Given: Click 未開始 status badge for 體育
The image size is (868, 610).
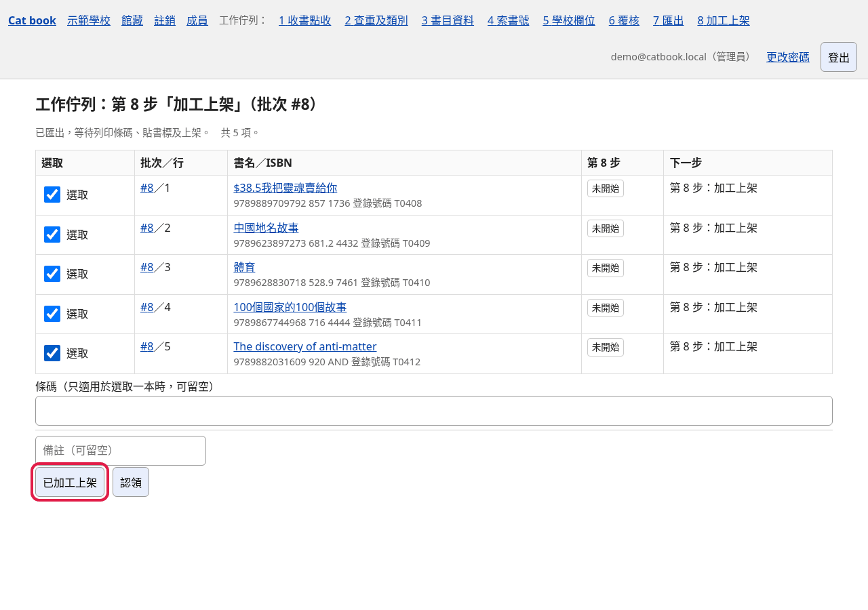Looking at the screenshot, I should pos(606,268).
